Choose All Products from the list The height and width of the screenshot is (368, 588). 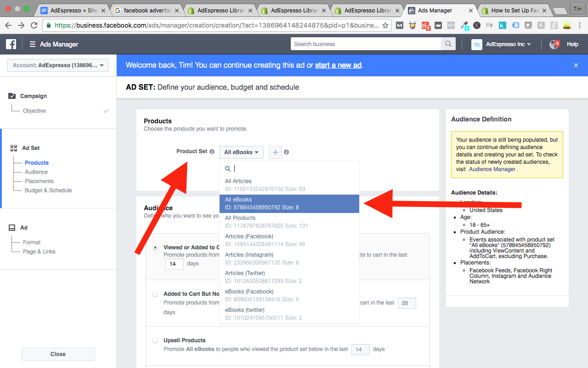click(x=289, y=222)
